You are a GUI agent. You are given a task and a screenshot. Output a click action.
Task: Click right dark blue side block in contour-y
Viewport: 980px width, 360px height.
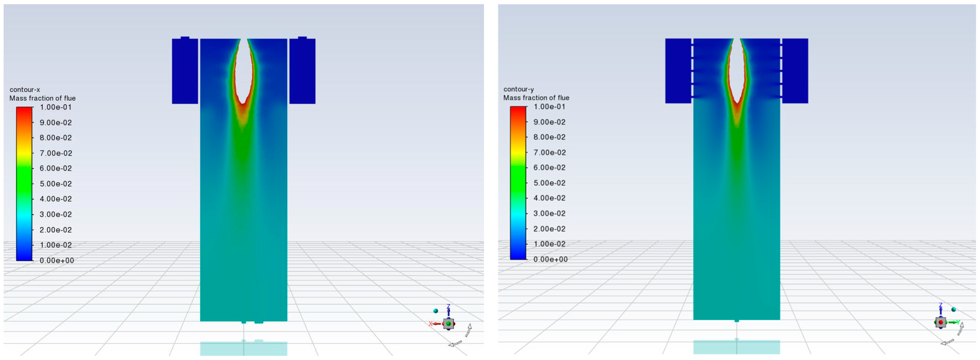795,71
